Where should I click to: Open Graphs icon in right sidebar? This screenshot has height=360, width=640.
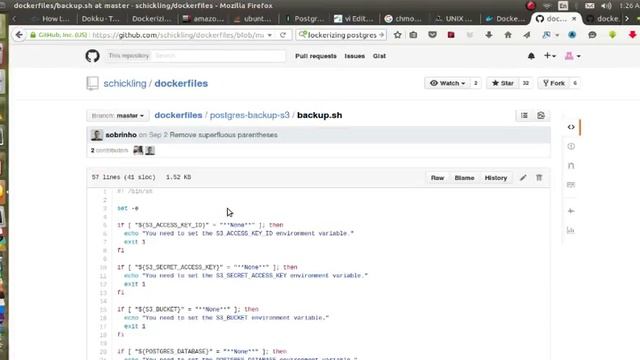coord(571,231)
